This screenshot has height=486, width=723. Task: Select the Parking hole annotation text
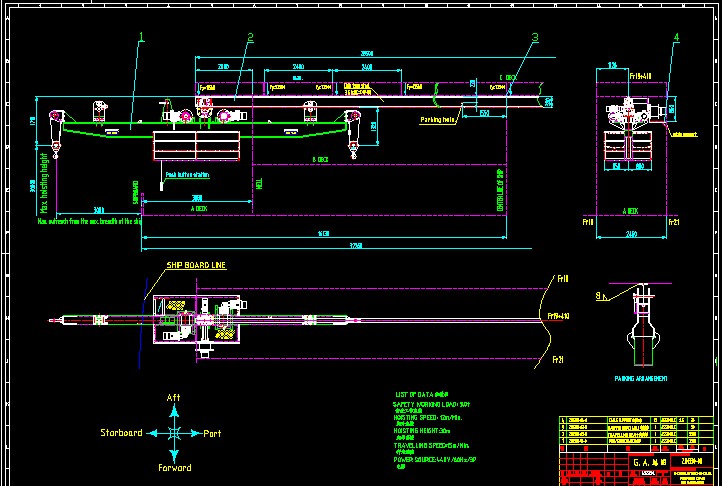click(438, 120)
